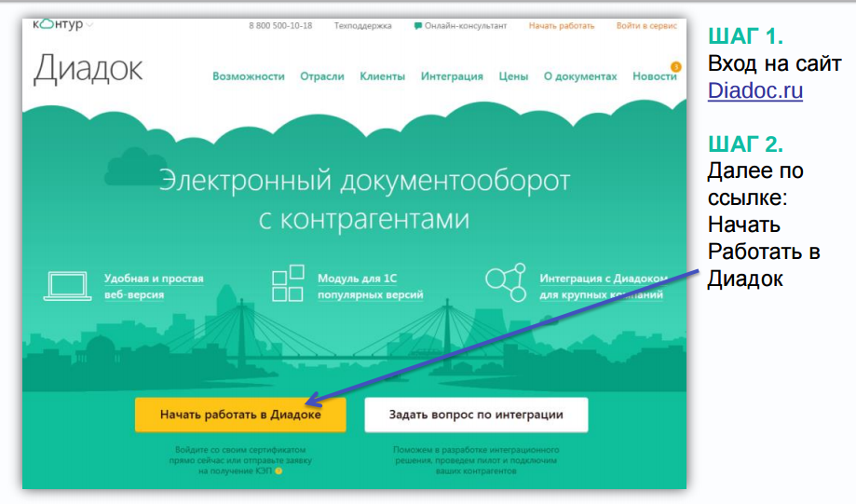Open Модуль для 1С популярных версий link

370,286
